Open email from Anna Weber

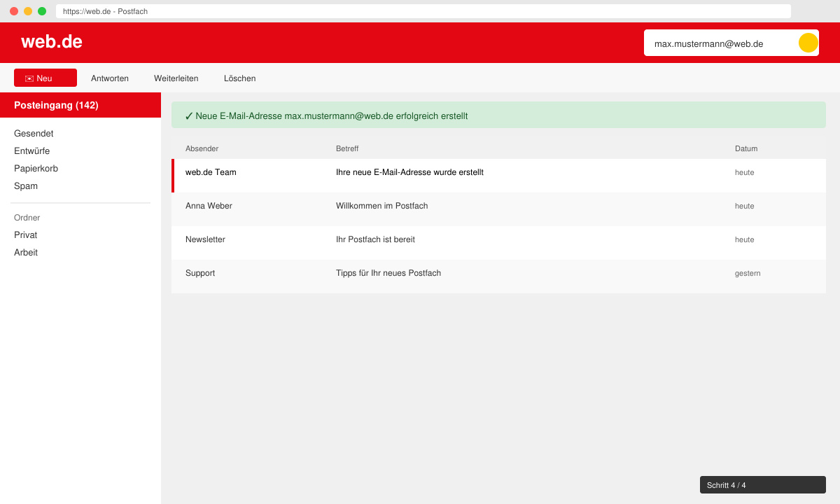[498, 209]
